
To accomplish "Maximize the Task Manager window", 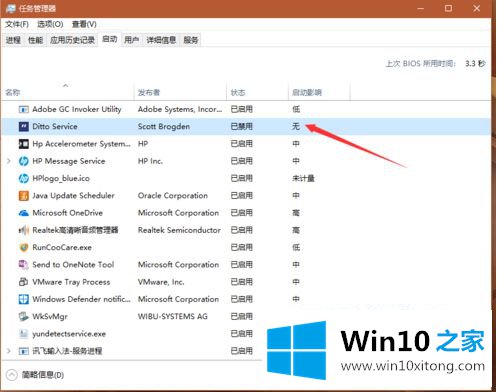I will pyautogui.click(x=448, y=8).
